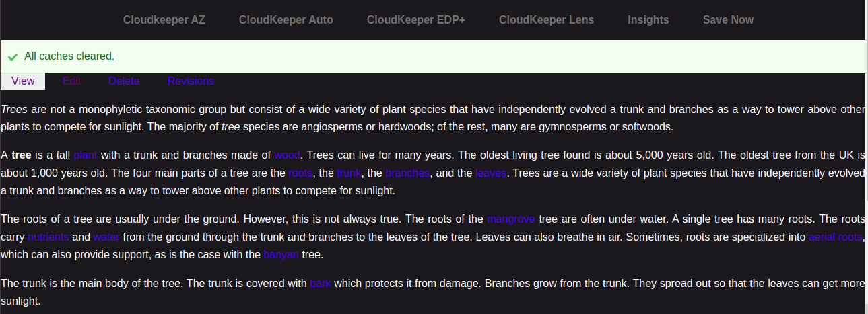Image resolution: width=868 pixels, height=314 pixels.
Task: Click the 'mangrove' link
Action: pyautogui.click(x=511, y=219)
